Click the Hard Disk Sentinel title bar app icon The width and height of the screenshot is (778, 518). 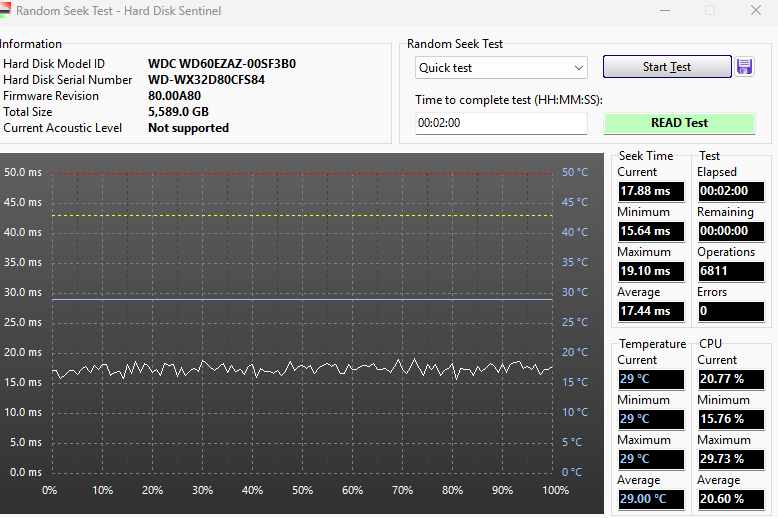(4, 10)
